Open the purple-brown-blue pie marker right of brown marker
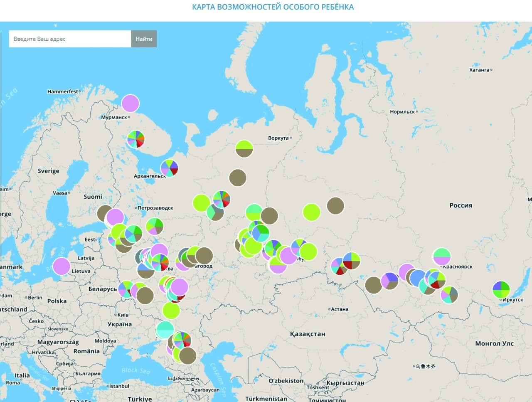Viewport: 532px width, 402px height. point(389,281)
